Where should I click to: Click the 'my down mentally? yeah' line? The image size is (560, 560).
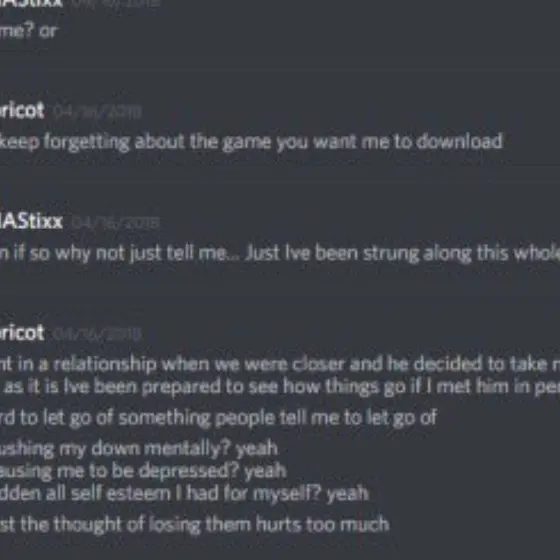pyautogui.click(x=139, y=449)
